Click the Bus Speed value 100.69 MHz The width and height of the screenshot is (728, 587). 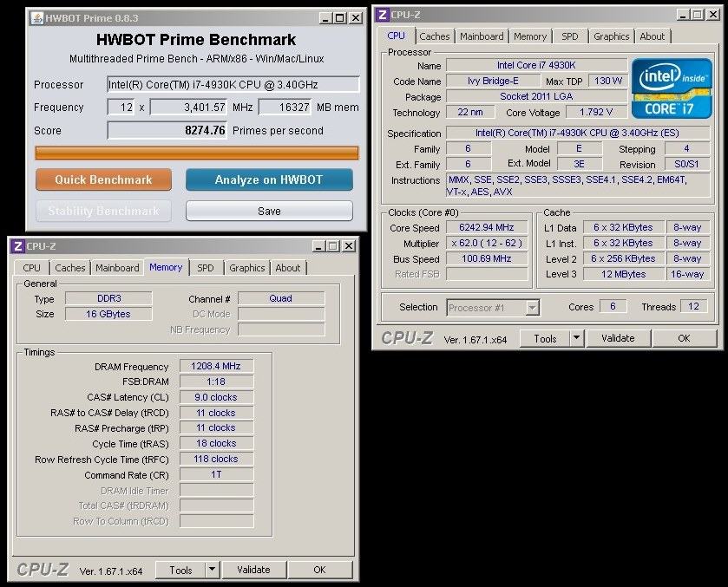click(487, 258)
